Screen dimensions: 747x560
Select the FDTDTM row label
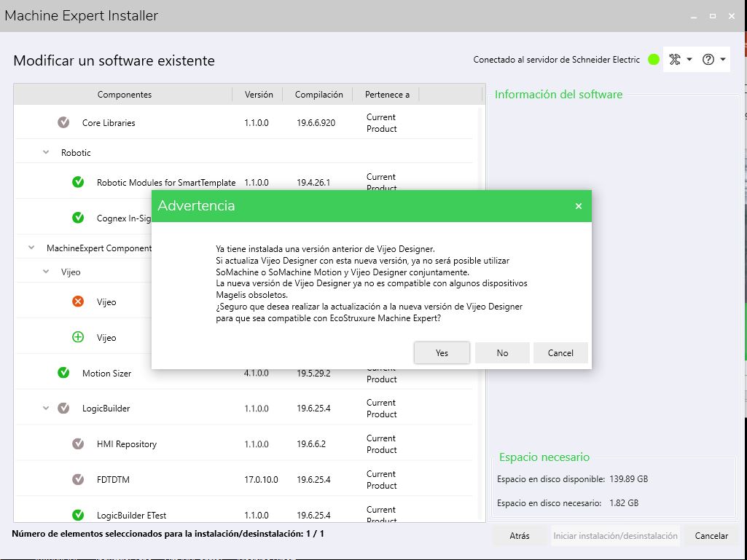[113, 479]
